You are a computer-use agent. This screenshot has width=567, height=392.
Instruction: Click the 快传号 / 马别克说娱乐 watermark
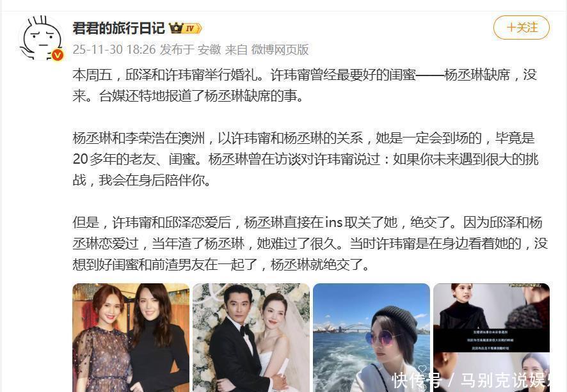pyautogui.click(x=474, y=380)
